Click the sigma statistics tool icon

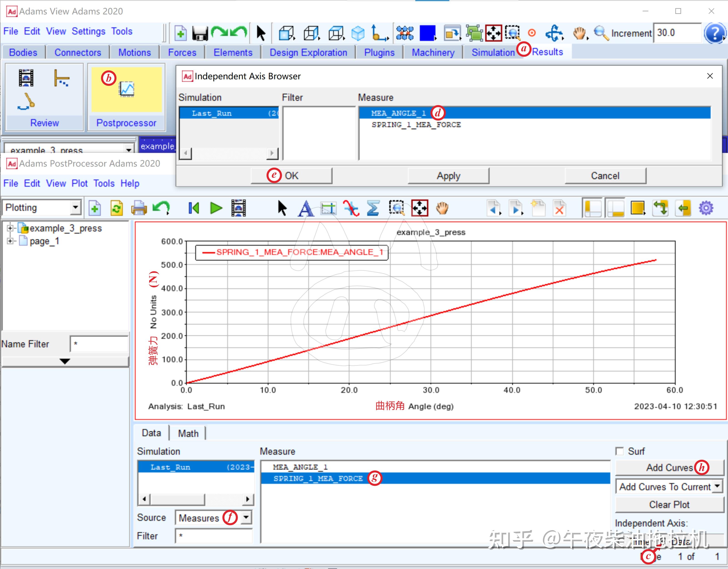coord(373,208)
